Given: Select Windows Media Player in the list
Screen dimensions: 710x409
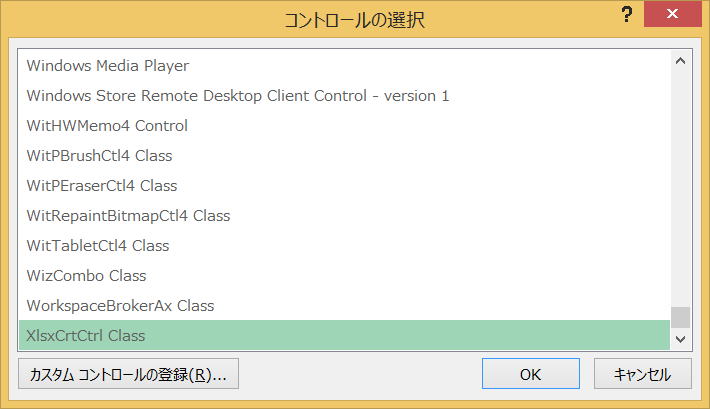Looking at the screenshot, I should coord(344,66).
